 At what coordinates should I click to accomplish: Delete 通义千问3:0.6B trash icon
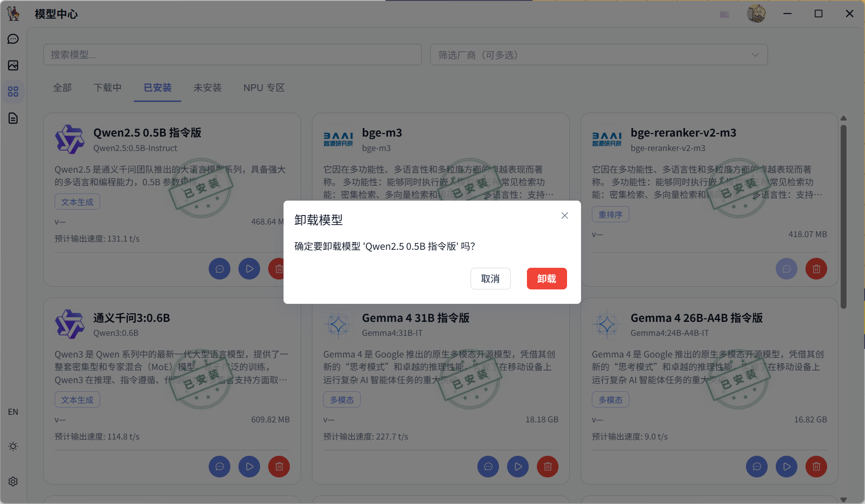[279, 466]
